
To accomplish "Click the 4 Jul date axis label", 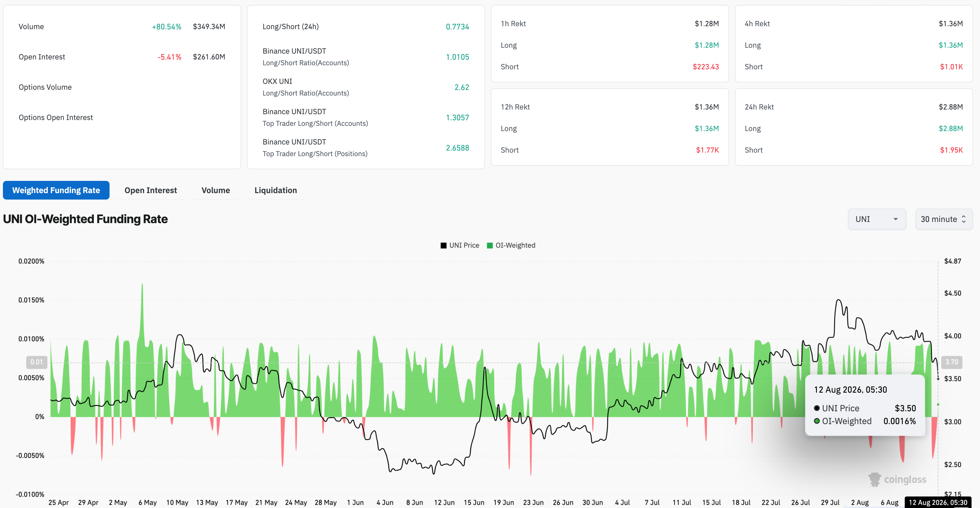I will (x=622, y=503).
